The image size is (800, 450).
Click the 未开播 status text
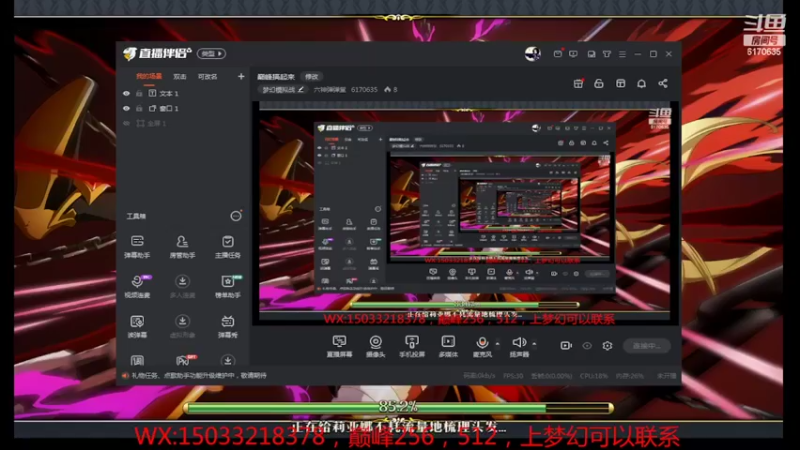(666, 376)
